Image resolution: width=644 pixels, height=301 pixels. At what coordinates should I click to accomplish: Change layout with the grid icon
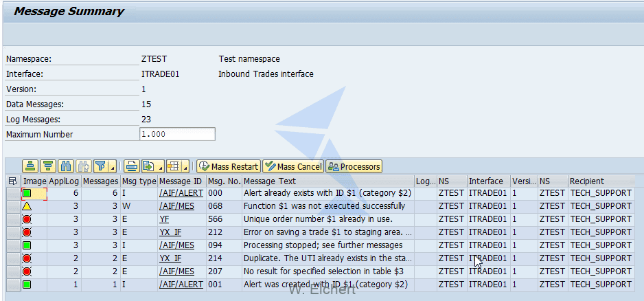(173, 166)
